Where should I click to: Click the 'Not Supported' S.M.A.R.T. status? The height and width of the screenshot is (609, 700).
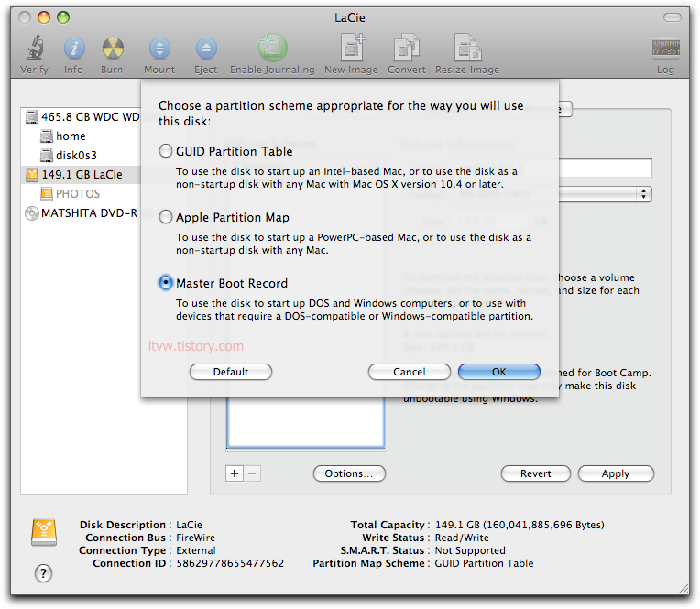470,550
